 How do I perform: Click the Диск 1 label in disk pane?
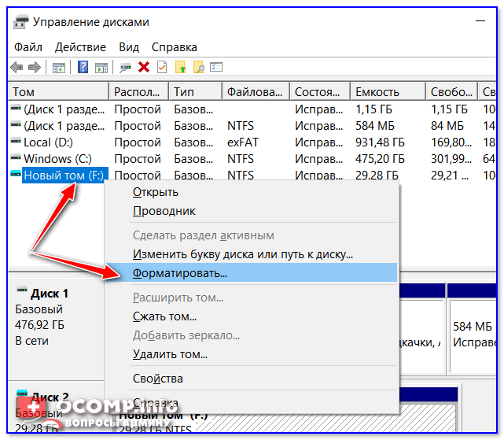tap(50, 294)
